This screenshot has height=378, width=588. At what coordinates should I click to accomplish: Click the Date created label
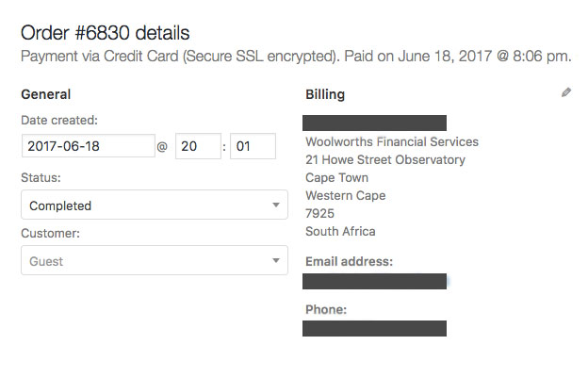pyautogui.click(x=58, y=120)
